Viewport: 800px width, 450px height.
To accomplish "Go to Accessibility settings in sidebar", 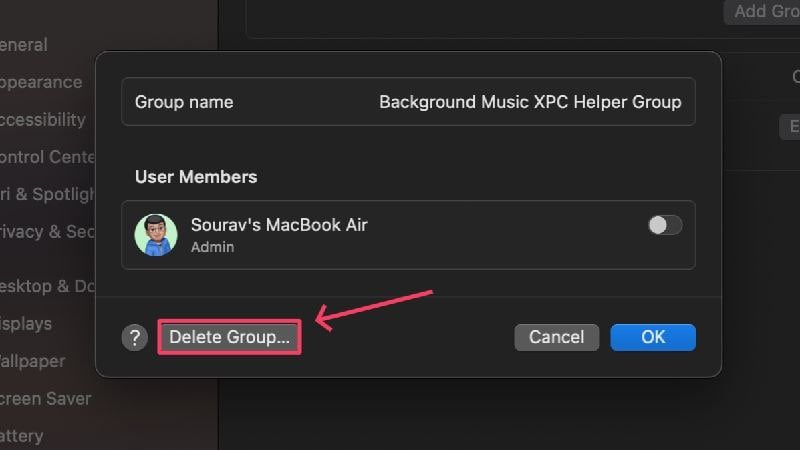I will 43,120.
